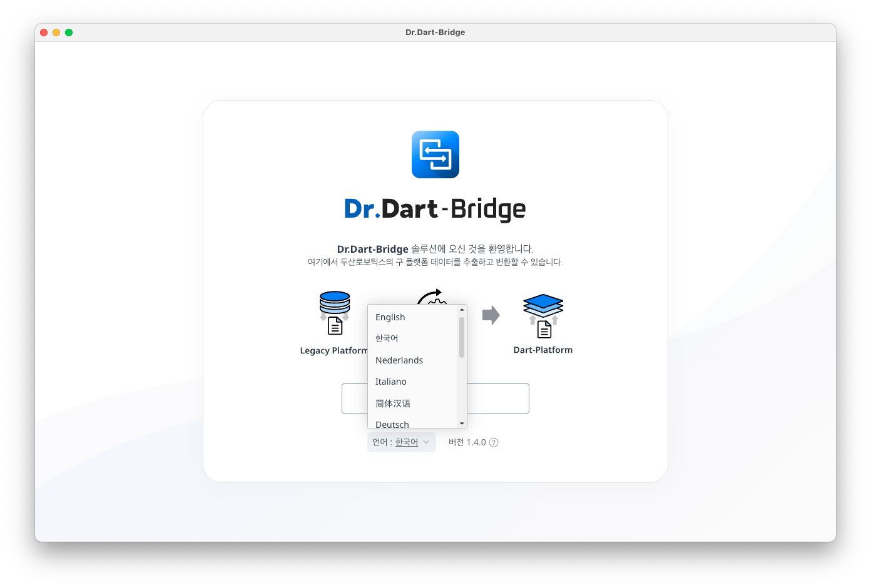
Task: Click the gray right arrow icon
Action: [x=491, y=315]
